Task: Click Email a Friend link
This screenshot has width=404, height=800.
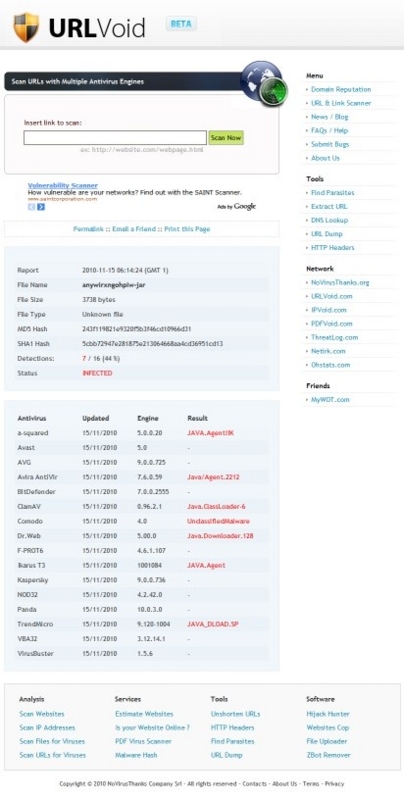Action: [x=134, y=229]
